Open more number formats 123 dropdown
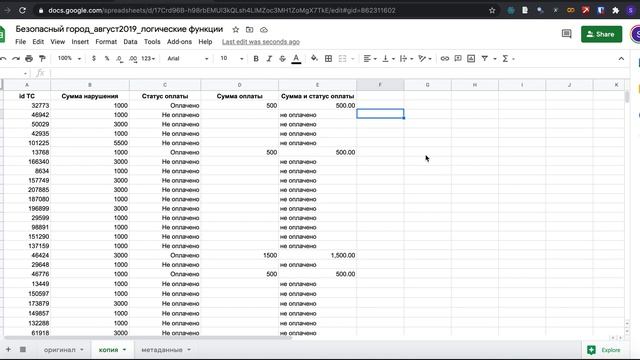The width and height of the screenshot is (640, 360). (x=148, y=59)
